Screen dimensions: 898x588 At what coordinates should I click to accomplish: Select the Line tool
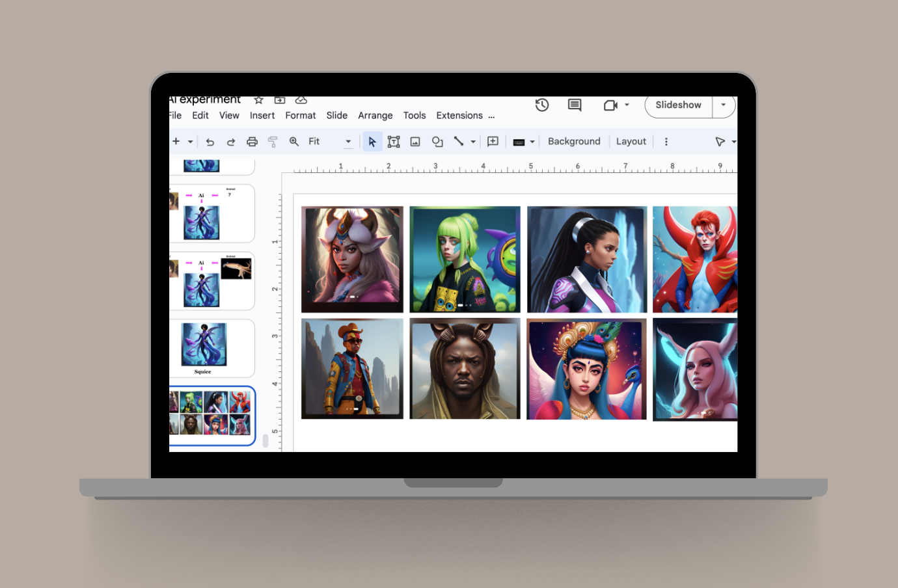[459, 141]
